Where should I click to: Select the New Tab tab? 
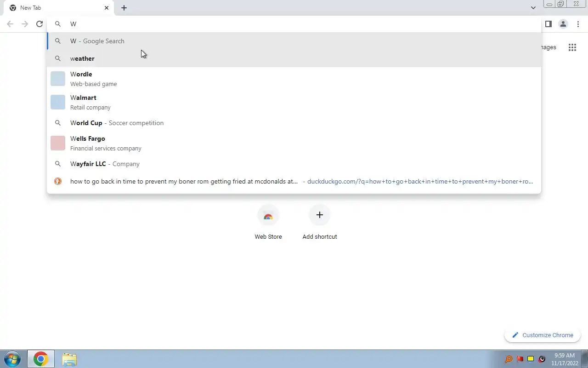click(59, 8)
